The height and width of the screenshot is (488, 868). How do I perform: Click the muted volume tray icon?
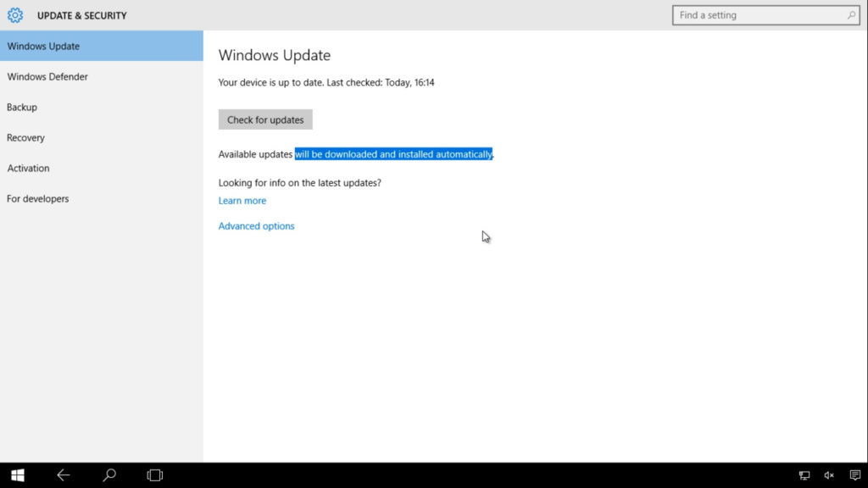click(829, 475)
